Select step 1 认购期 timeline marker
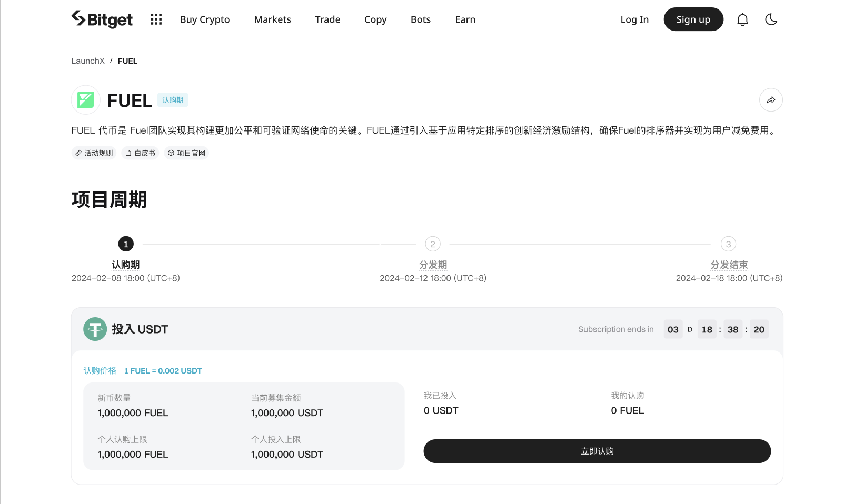This screenshot has width=854, height=504. (126, 244)
